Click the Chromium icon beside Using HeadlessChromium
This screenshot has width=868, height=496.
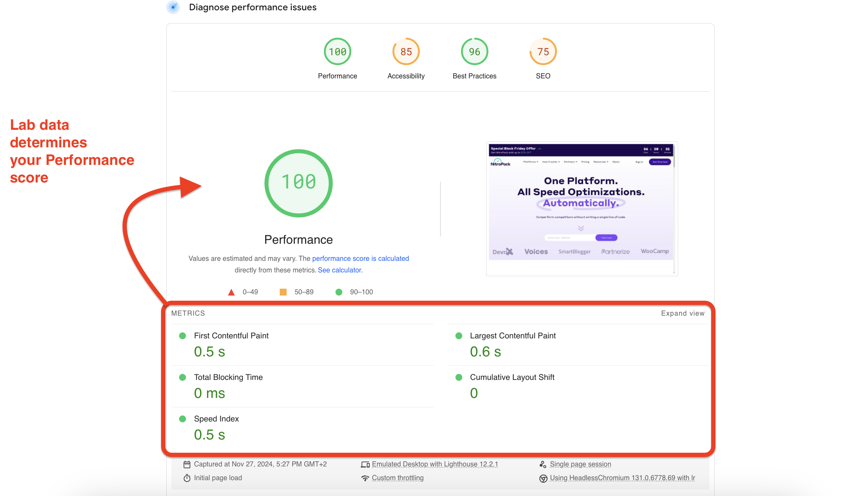[543, 478]
